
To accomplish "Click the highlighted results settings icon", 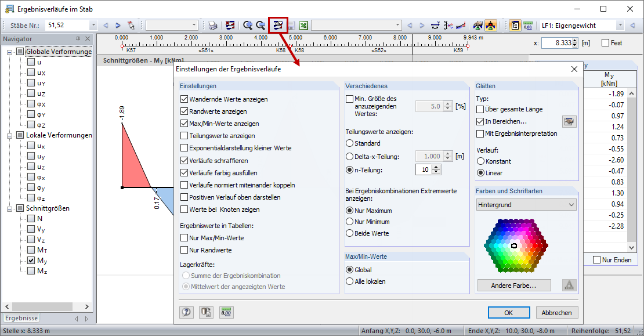I will pyautogui.click(x=278, y=25).
